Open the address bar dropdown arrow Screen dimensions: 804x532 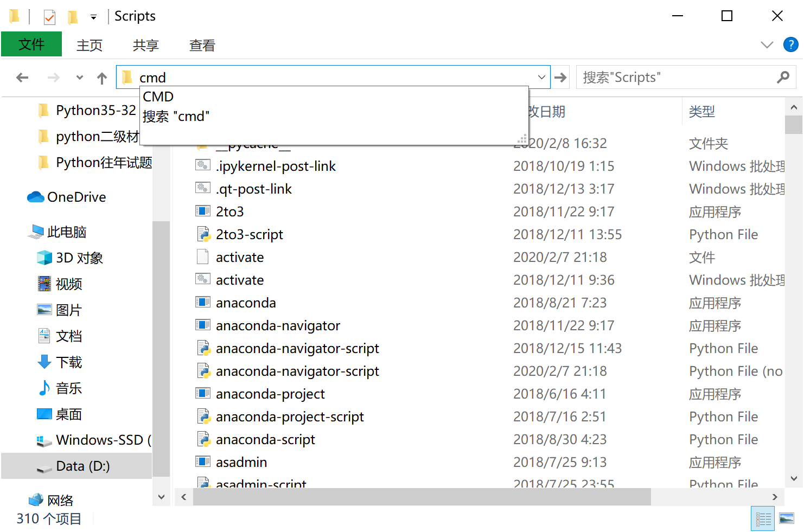541,77
